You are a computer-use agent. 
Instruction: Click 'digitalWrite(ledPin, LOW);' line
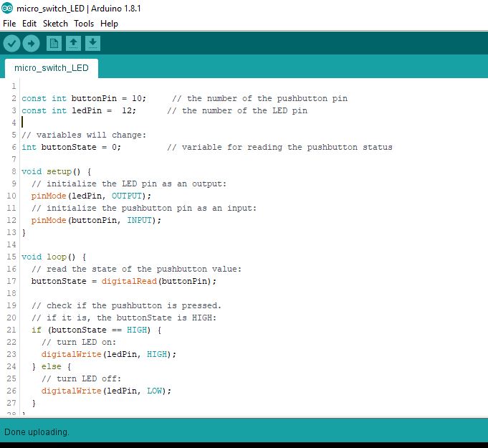106,391
